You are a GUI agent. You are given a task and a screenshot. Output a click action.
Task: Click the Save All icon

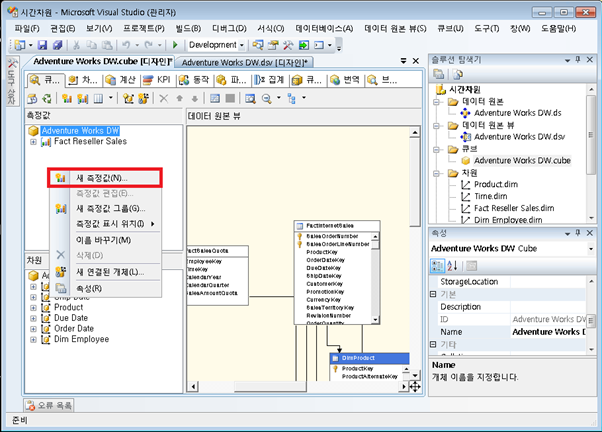point(58,45)
